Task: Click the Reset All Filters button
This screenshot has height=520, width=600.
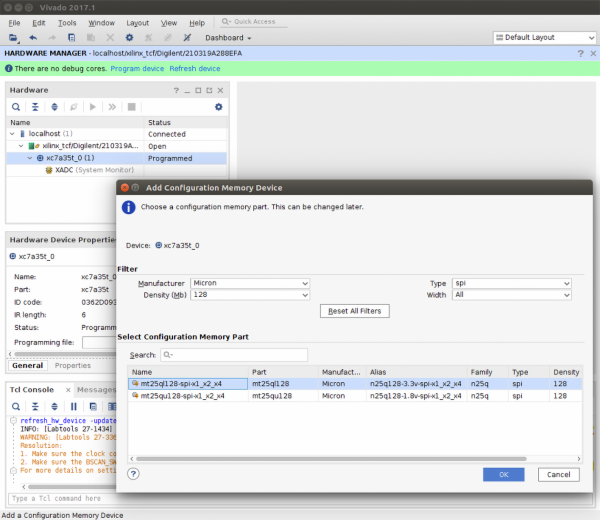Action: pos(354,311)
